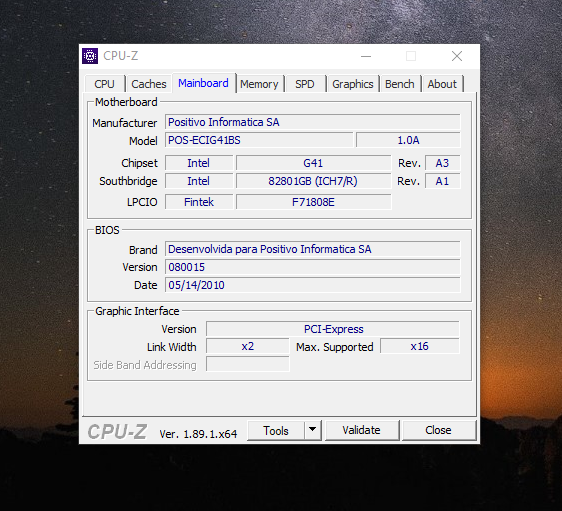Viewport: 562px width, 511px height.
Task: Click the Link Width value x2
Action: [x=248, y=347]
